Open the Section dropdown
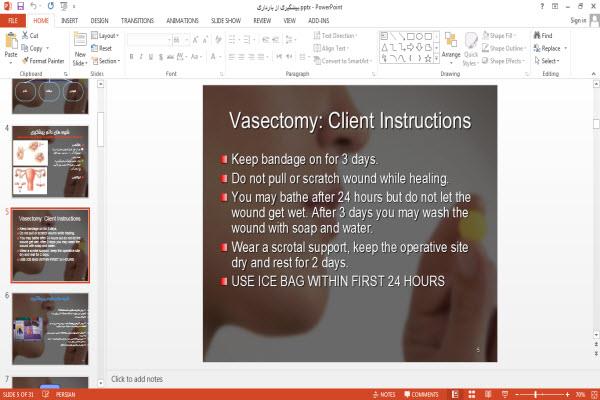The width and height of the screenshot is (600, 400). 106,61
